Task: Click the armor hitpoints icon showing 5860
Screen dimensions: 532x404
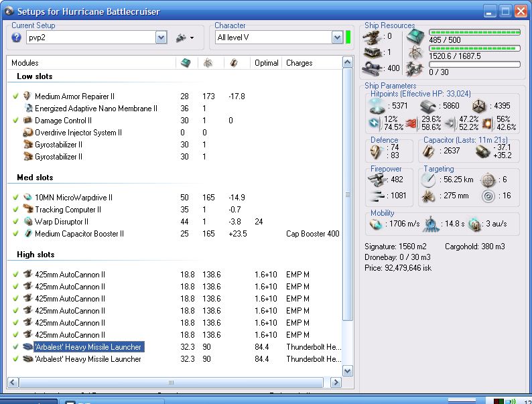Action: (x=428, y=107)
